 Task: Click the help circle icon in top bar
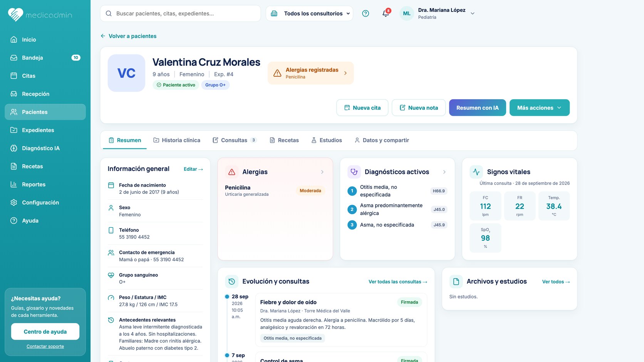(x=366, y=13)
